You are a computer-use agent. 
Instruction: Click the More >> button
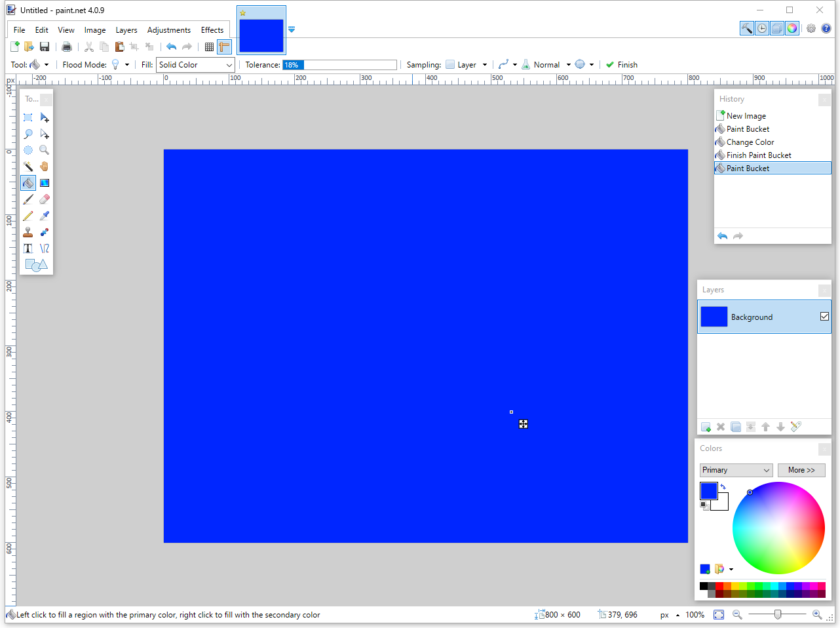(x=801, y=470)
